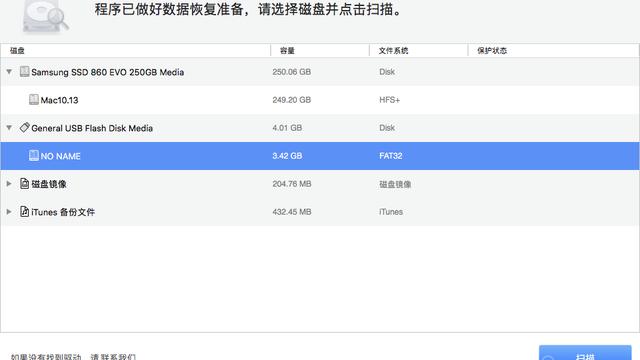The width and height of the screenshot is (640, 360).
Task: Select the NO NAME volume
Action: click(320, 156)
